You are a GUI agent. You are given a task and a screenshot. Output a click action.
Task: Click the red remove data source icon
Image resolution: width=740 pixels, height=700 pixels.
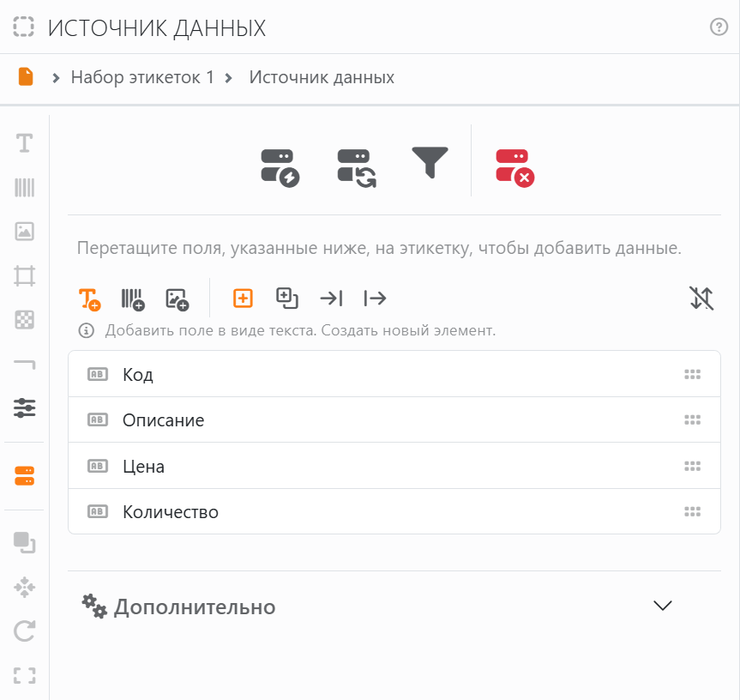(x=514, y=168)
